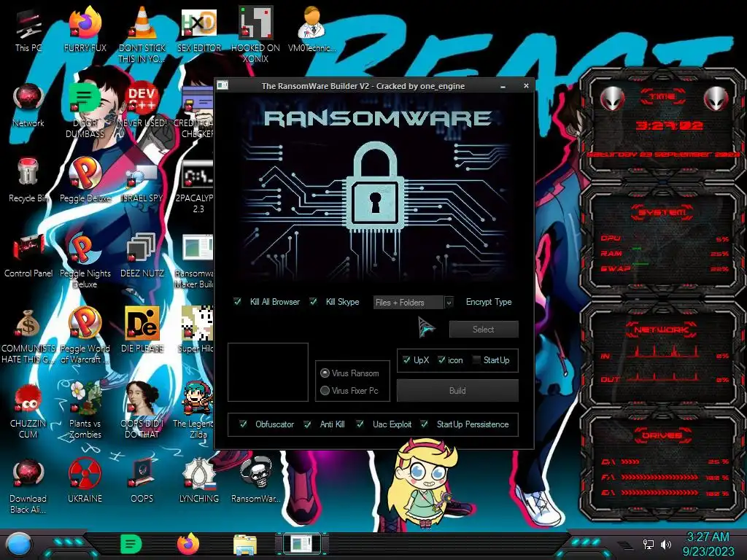Select the Virus Ransom radio button
747x560 pixels.
pyautogui.click(x=325, y=373)
